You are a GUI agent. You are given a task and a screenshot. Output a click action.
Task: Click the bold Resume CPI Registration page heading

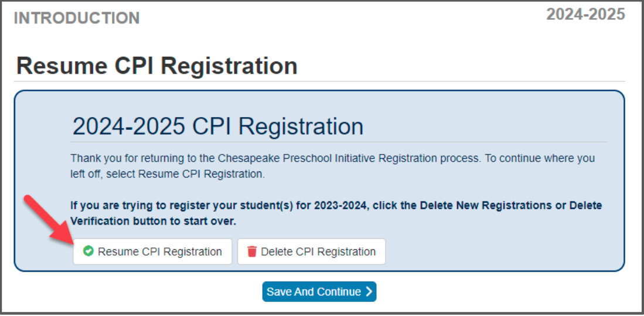pos(156,66)
